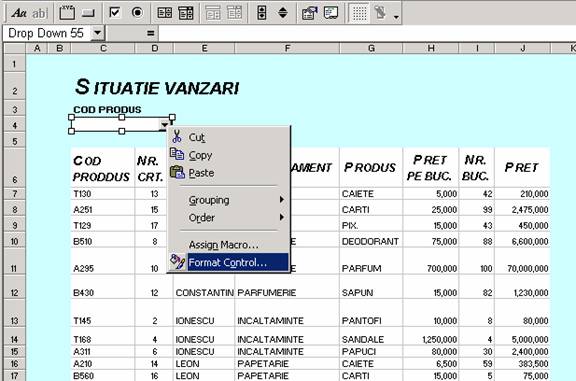Click the Edit Code toolbar icon
Image resolution: width=576 pixels, height=381 pixels.
click(x=331, y=13)
